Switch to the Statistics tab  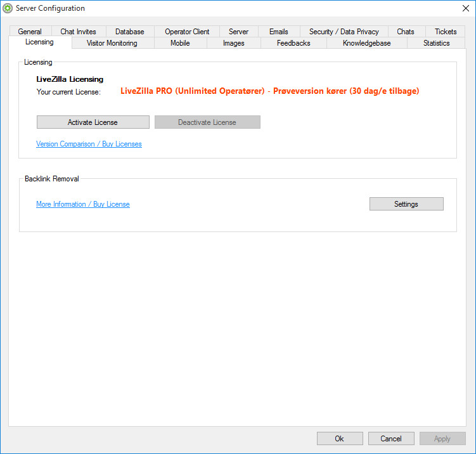pyautogui.click(x=436, y=43)
